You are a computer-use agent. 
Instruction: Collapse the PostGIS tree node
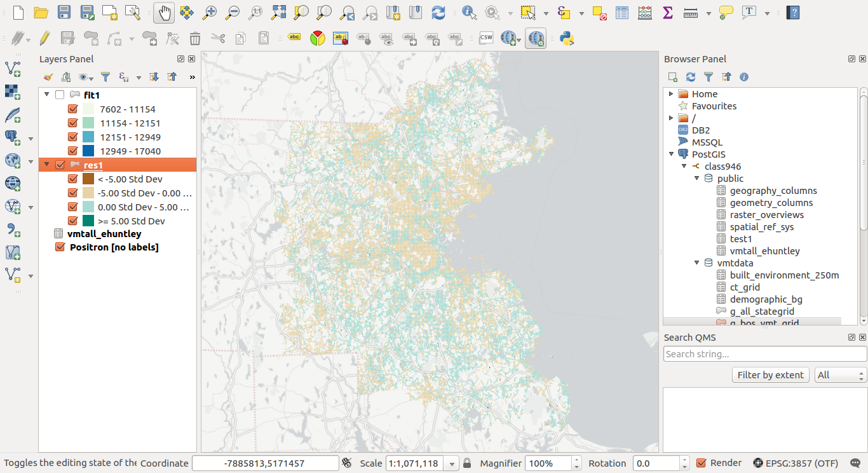pyautogui.click(x=671, y=154)
